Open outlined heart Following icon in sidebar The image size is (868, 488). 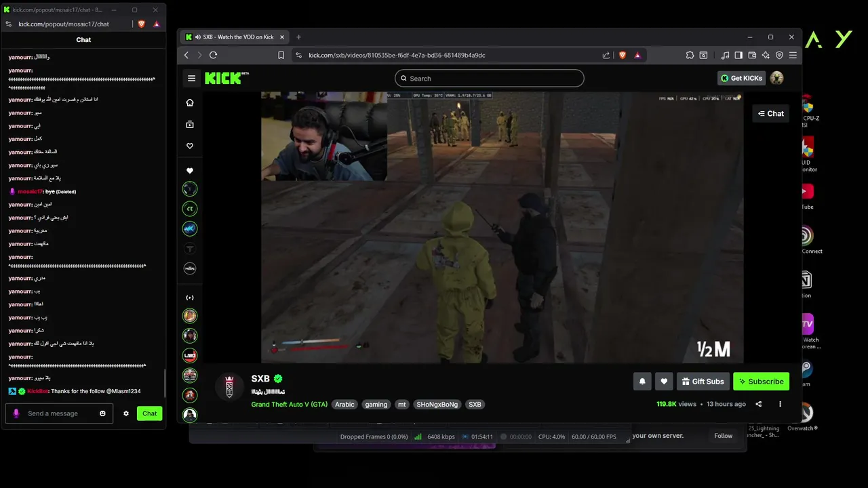(190, 146)
